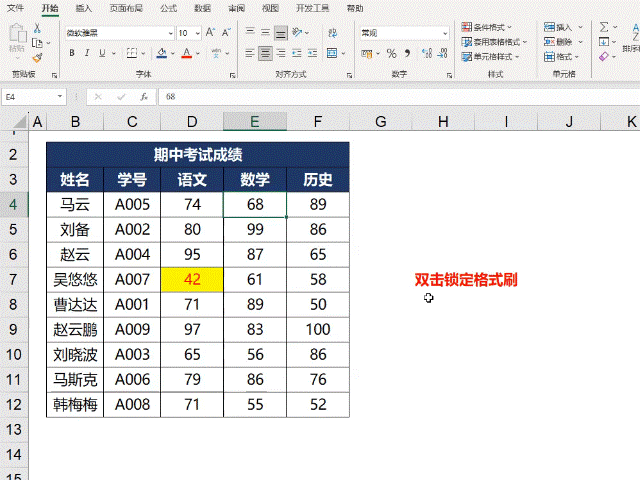This screenshot has width=640, height=480.
Task: Switch to the Formulas (公式) tab
Action: click(x=169, y=8)
